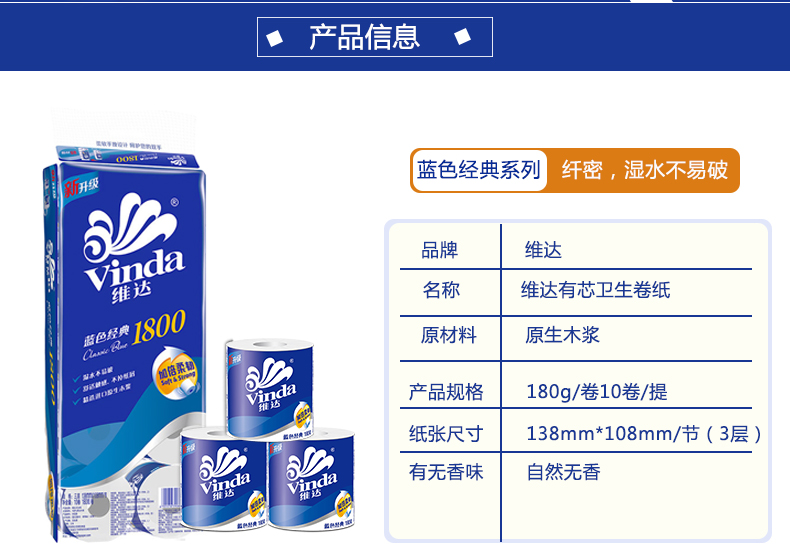Click the Vinda logo on the large package
The width and height of the screenshot is (790, 559).
[x=133, y=249]
